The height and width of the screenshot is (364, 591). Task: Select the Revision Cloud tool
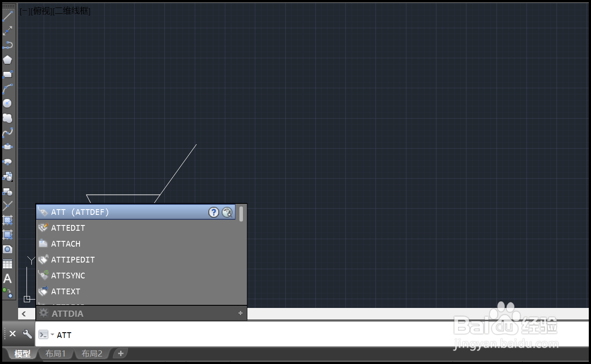click(x=8, y=118)
